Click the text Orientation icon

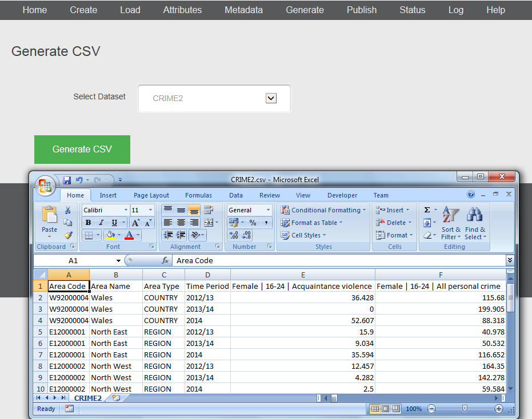195,235
